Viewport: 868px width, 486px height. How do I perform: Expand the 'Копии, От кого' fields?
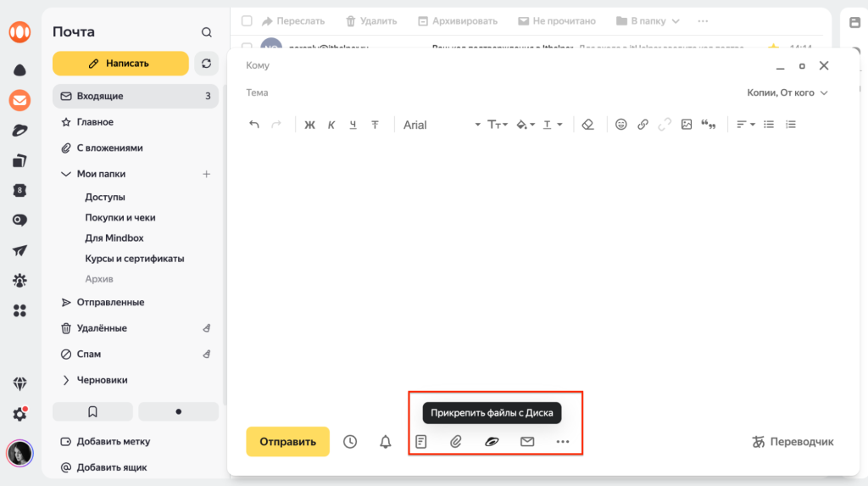[x=787, y=92]
